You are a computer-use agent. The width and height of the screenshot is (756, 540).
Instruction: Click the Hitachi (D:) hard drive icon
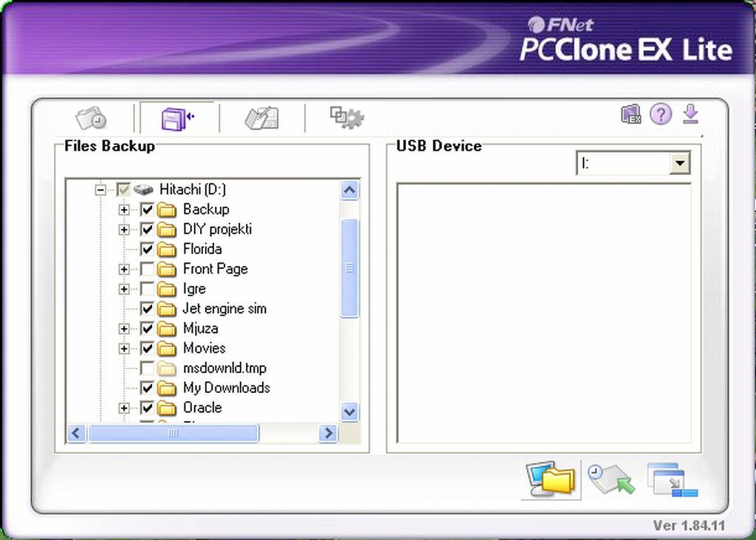pos(143,190)
